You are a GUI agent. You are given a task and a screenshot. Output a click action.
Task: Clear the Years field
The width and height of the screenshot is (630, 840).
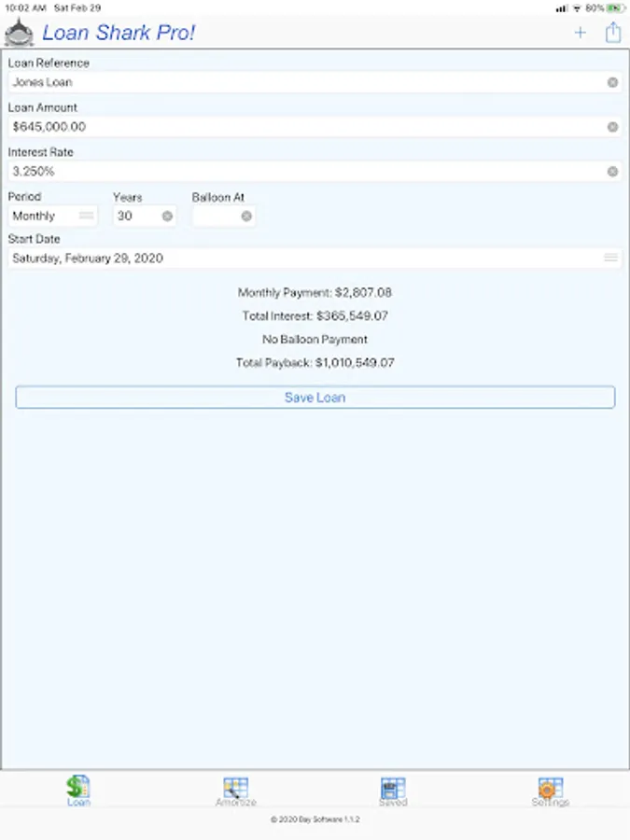(167, 216)
